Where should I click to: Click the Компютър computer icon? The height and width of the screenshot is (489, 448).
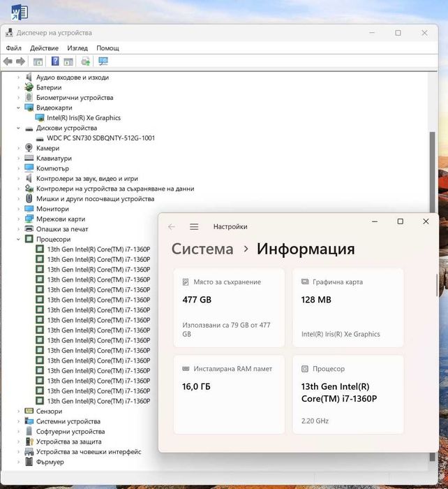tap(29, 168)
